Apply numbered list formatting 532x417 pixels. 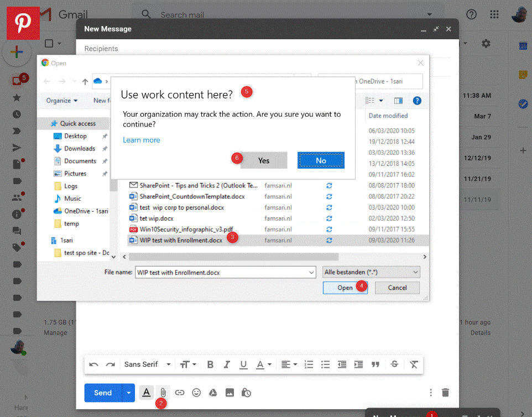click(309, 364)
